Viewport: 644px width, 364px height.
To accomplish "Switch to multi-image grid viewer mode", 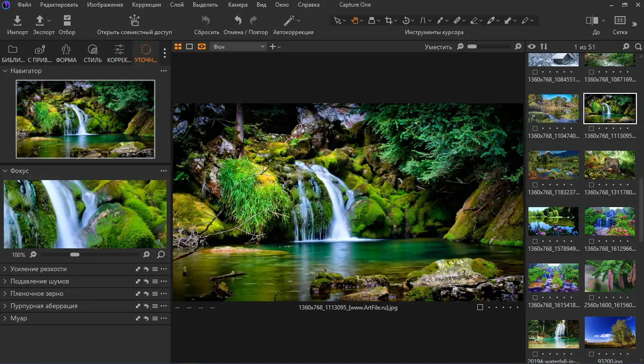I will (x=178, y=46).
